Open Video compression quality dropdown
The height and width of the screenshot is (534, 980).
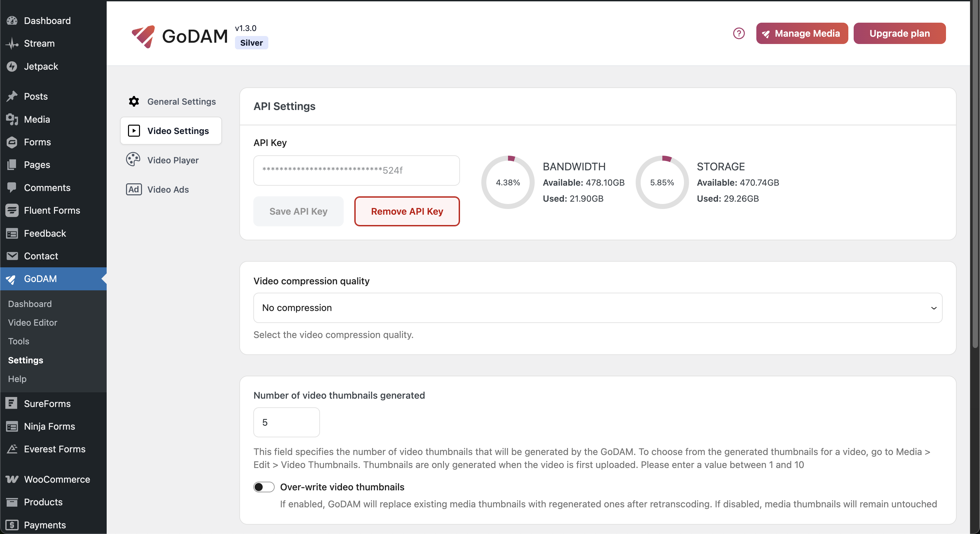pos(598,308)
